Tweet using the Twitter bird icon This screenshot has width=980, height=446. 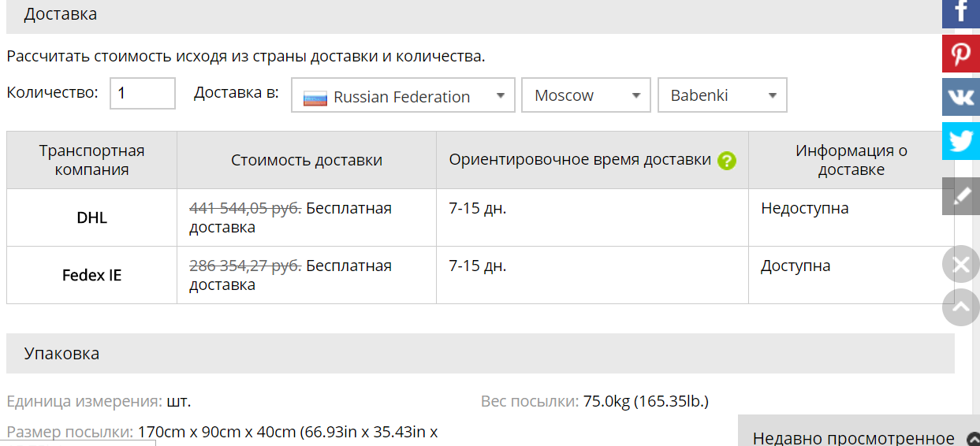[960, 141]
